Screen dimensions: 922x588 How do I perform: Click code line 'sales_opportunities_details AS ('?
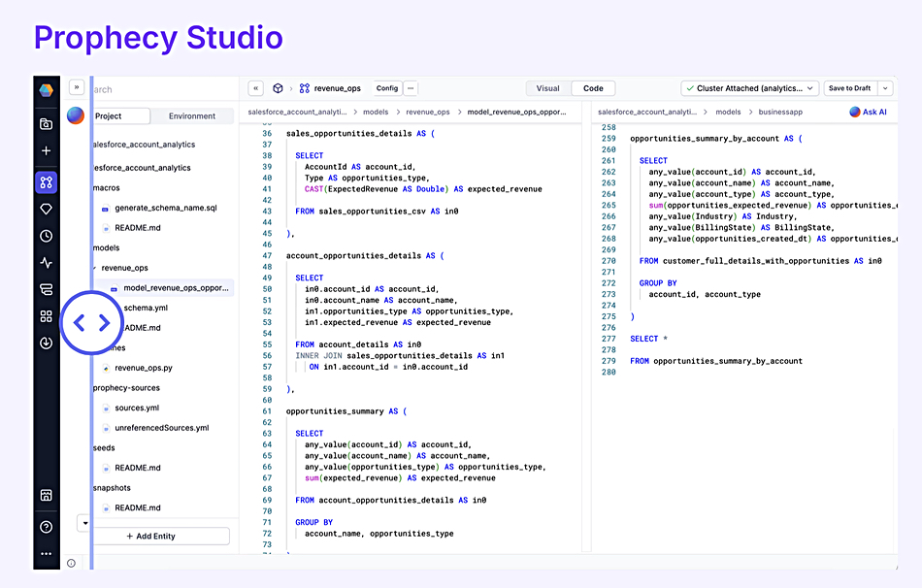pyautogui.click(x=360, y=134)
